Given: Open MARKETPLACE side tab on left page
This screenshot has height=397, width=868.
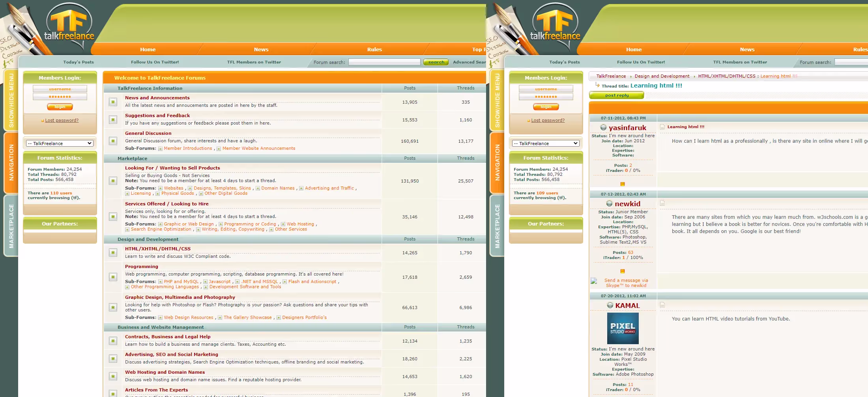Looking at the screenshot, I should [x=11, y=226].
